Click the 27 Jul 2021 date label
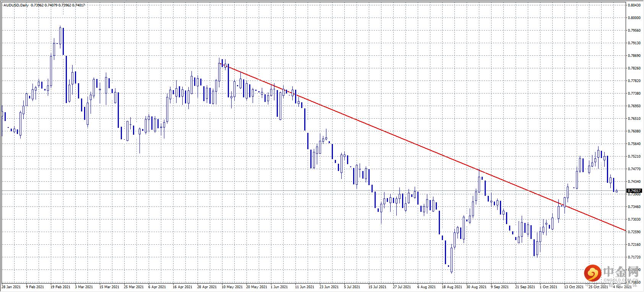 click(x=402, y=287)
